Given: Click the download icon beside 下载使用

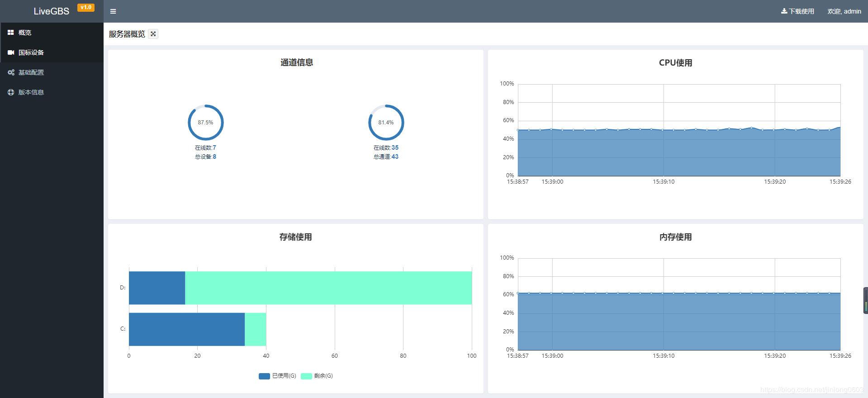Looking at the screenshot, I should 784,11.
